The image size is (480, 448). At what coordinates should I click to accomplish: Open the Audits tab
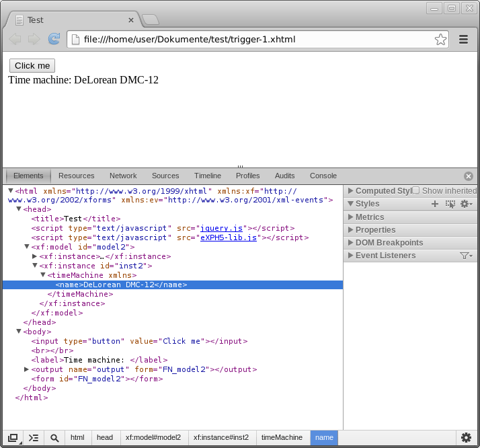pos(284,176)
